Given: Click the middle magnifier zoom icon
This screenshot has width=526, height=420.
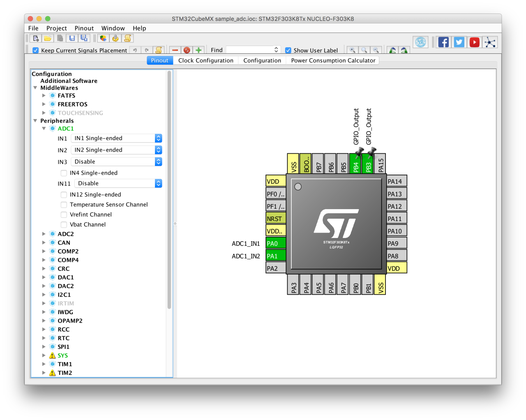Looking at the screenshot, I should click(364, 50).
